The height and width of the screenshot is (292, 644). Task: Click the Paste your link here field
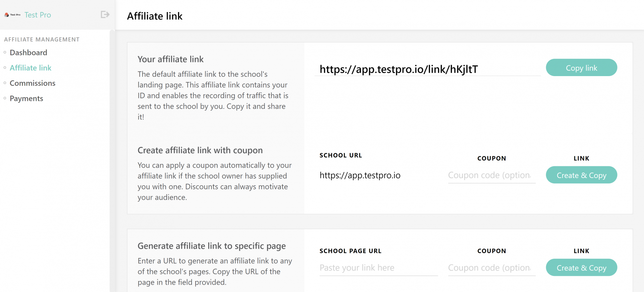coord(379,268)
